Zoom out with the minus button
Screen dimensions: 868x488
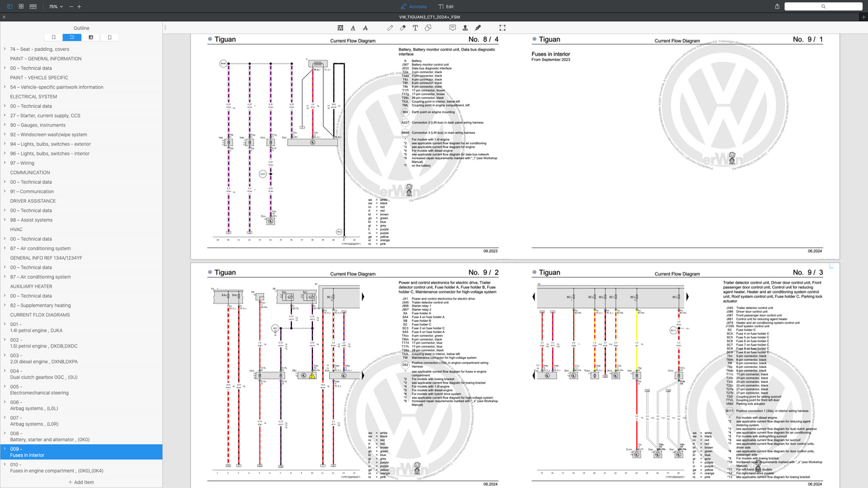tap(71, 7)
